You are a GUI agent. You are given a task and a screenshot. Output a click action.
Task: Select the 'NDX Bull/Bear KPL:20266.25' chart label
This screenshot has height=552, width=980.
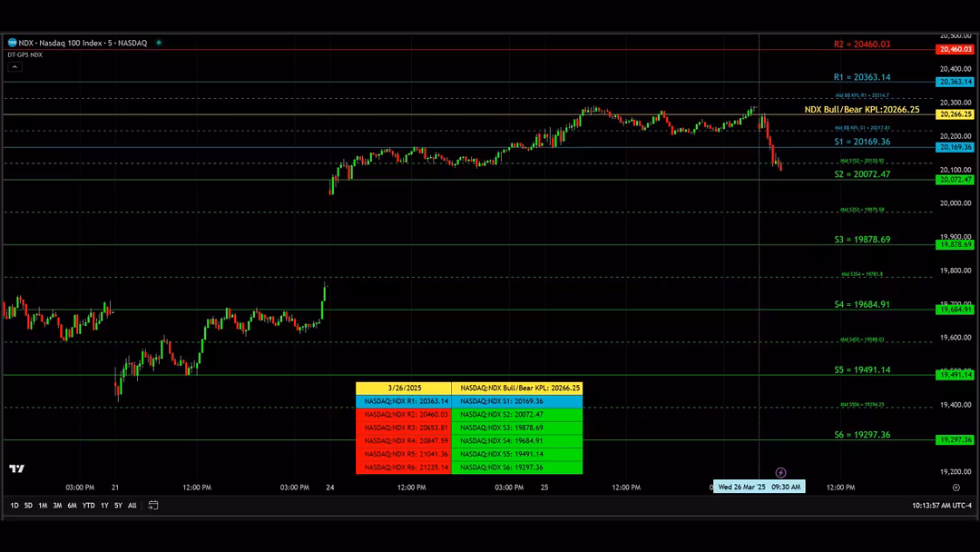point(862,109)
